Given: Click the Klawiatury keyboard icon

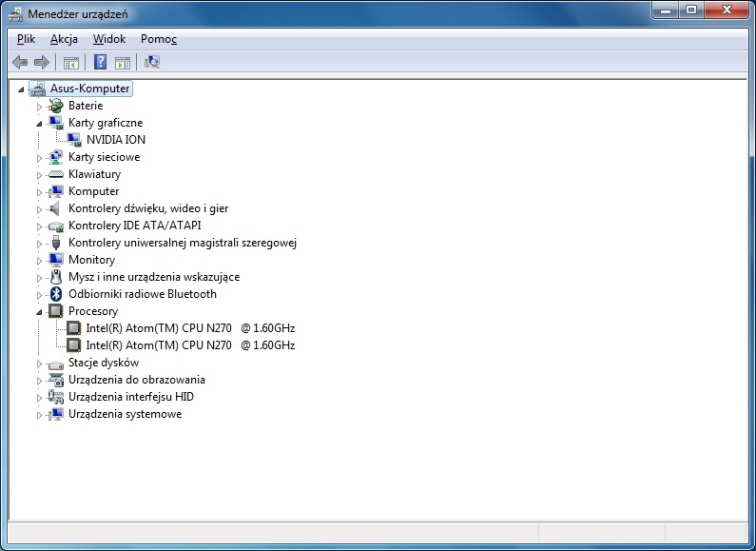Looking at the screenshot, I should coord(56,174).
